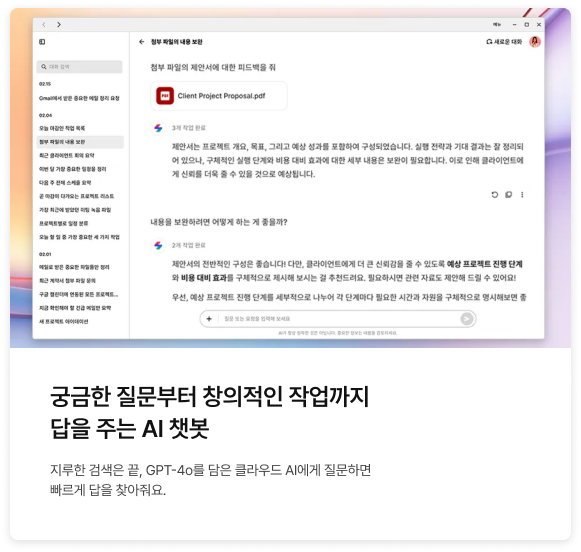Image resolution: width=581 pixels, height=552 pixels.
Task: Click the chat title 첨부 파일의 내용 보완 in header
Action: [176, 42]
